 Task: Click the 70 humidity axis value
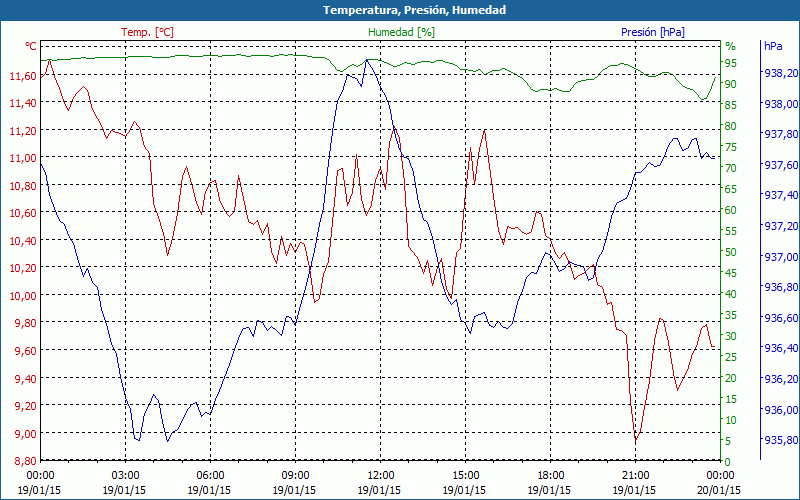coord(731,168)
